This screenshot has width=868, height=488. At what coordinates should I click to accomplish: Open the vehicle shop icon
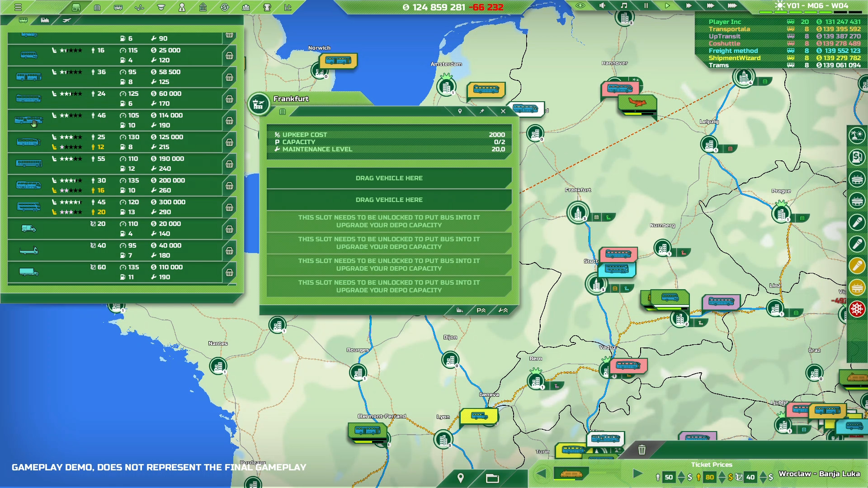tap(76, 7)
